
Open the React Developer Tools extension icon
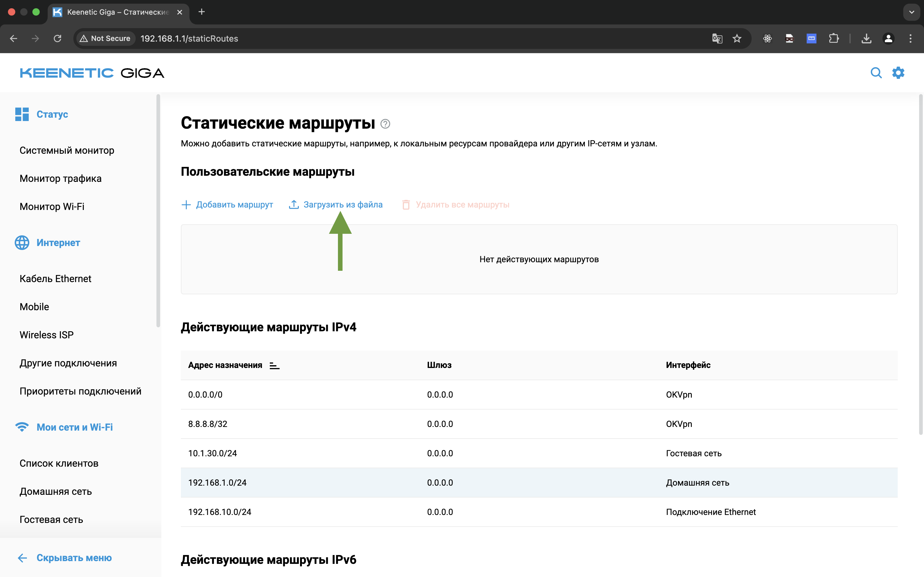pyautogui.click(x=767, y=38)
